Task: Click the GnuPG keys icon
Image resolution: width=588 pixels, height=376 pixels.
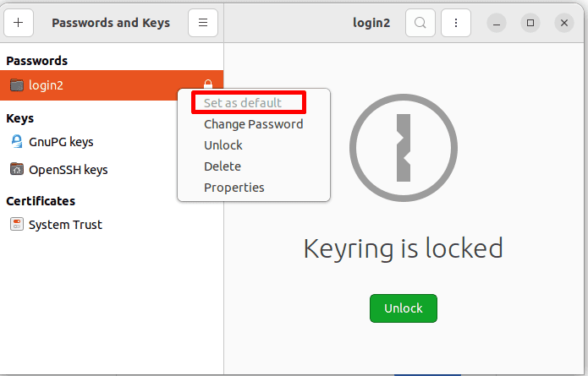Action: tap(16, 141)
